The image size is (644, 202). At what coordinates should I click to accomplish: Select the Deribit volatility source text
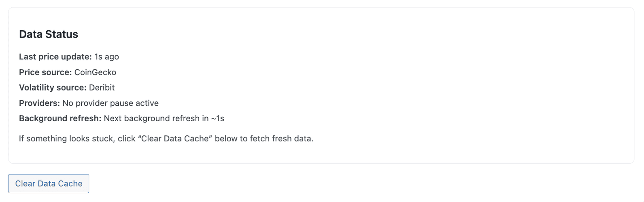click(102, 88)
